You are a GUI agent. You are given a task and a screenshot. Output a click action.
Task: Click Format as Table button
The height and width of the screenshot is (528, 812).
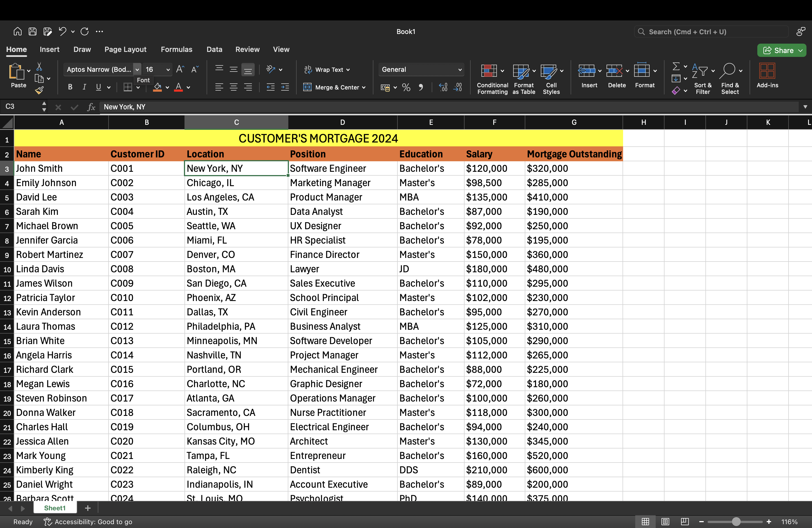(524, 79)
